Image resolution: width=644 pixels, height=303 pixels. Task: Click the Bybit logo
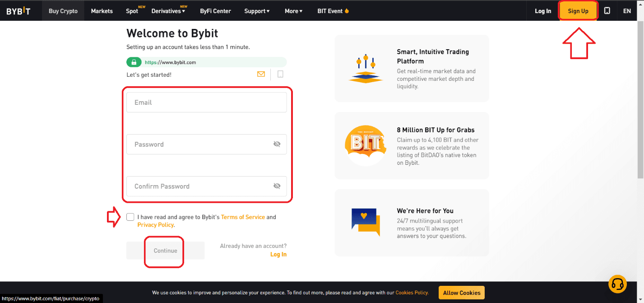(19, 11)
